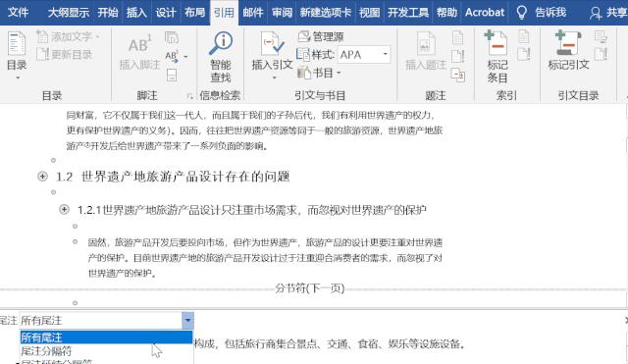
Task: Expand the 插入引文 dropdown arrow
Action: [x=275, y=78]
